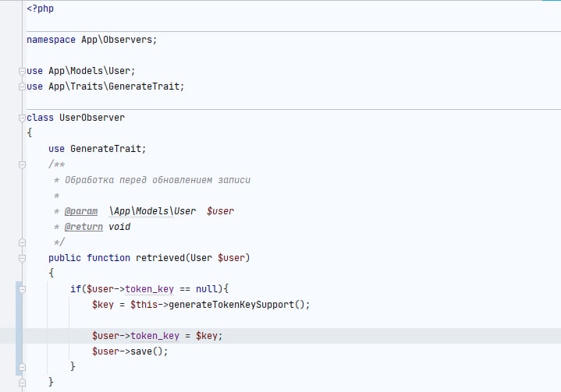Click the class keyword
This screenshot has height=392, width=561.
[x=40, y=118]
